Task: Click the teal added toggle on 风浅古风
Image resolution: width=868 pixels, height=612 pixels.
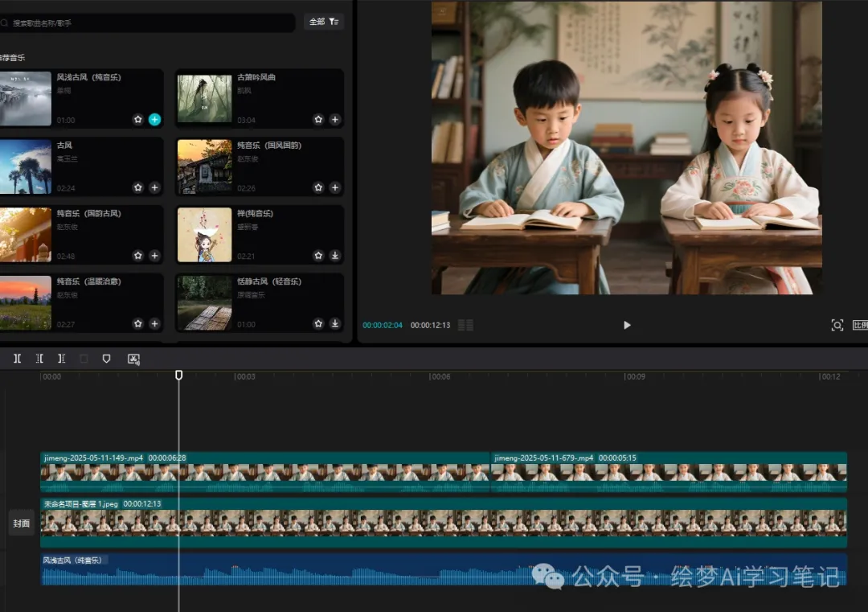Action: click(154, 119)
